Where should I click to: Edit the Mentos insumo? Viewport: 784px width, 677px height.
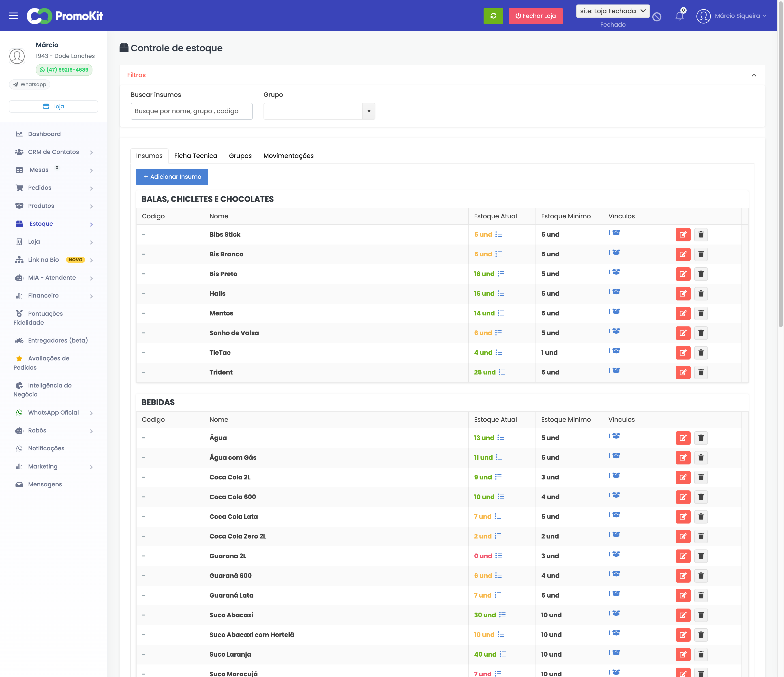tap(683, 313)
